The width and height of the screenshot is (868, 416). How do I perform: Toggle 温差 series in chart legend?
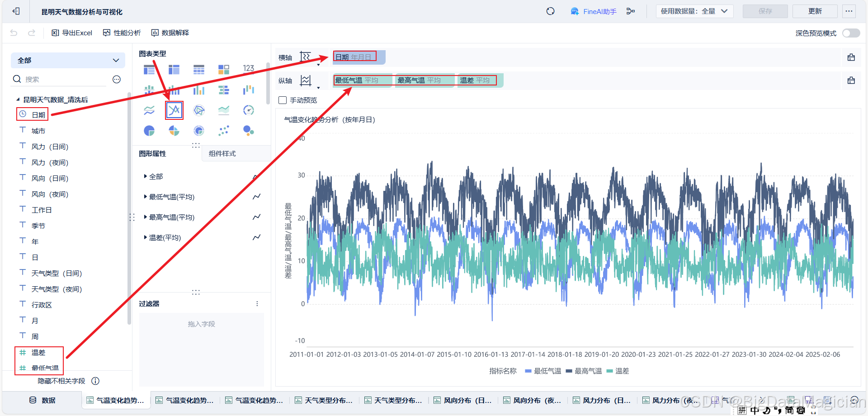[618, 371]
